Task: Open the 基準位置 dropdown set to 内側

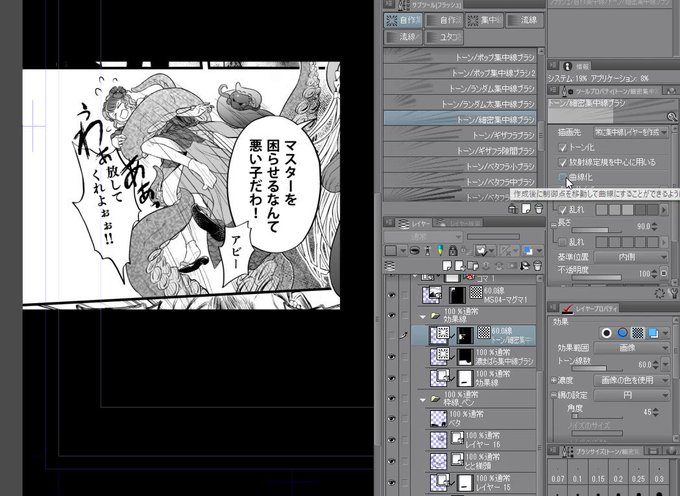Action: 631,257
